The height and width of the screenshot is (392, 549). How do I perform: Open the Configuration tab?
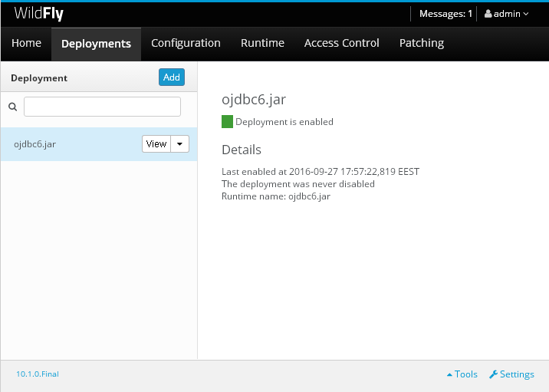click(186, 43)
